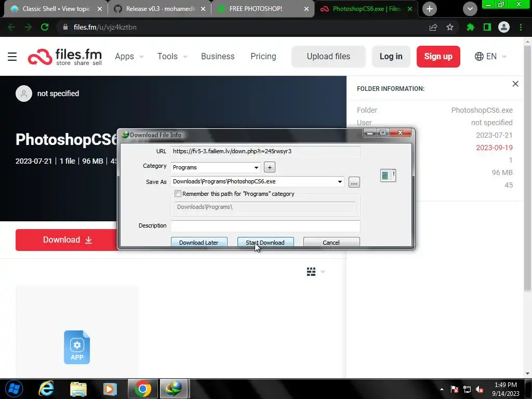Image resolution: width=532 pixels, height=399 pixels.
Task: Open the EN language dropdown
Action: [490, 56]
